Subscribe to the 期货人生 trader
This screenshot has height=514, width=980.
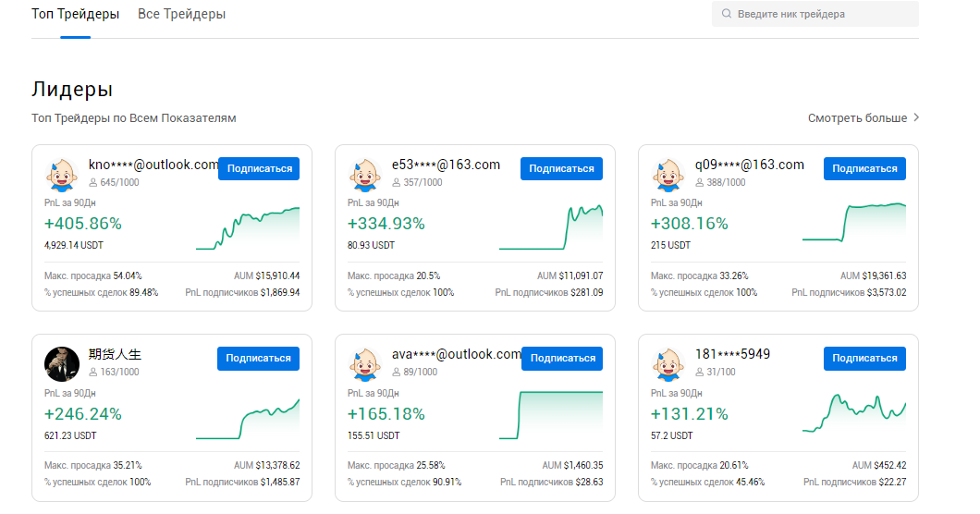tap(259, 358)
